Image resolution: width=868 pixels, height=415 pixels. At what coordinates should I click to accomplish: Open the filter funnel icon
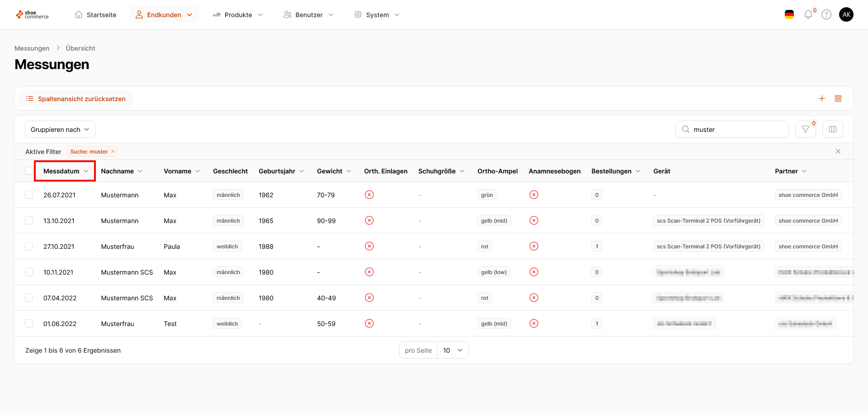(x=805, y=130)
